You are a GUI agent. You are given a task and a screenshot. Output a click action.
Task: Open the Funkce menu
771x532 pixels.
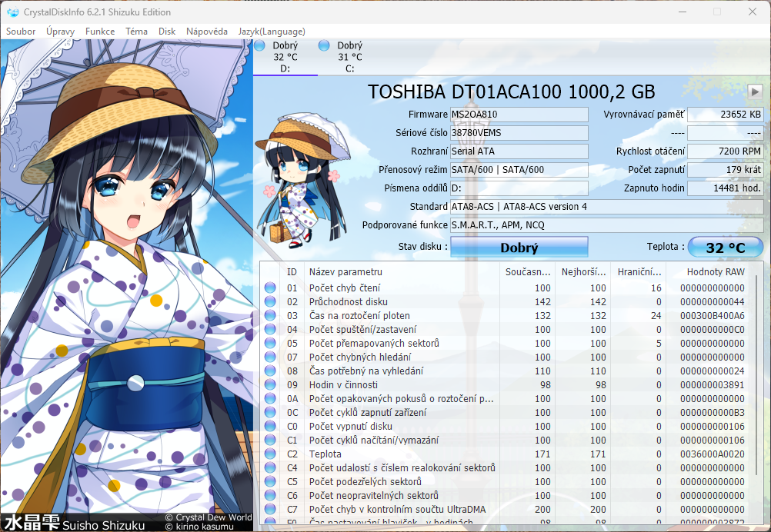point(100,32)
